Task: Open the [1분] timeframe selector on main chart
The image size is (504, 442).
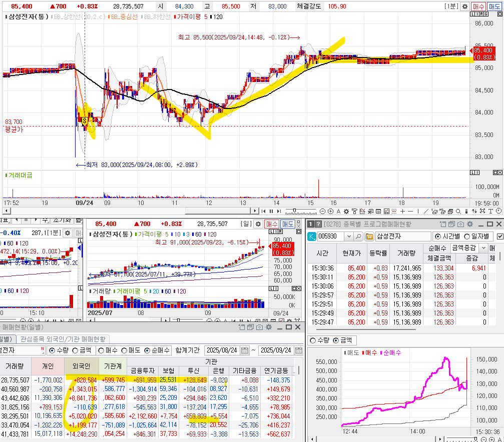Action: (x=451, y=6)
